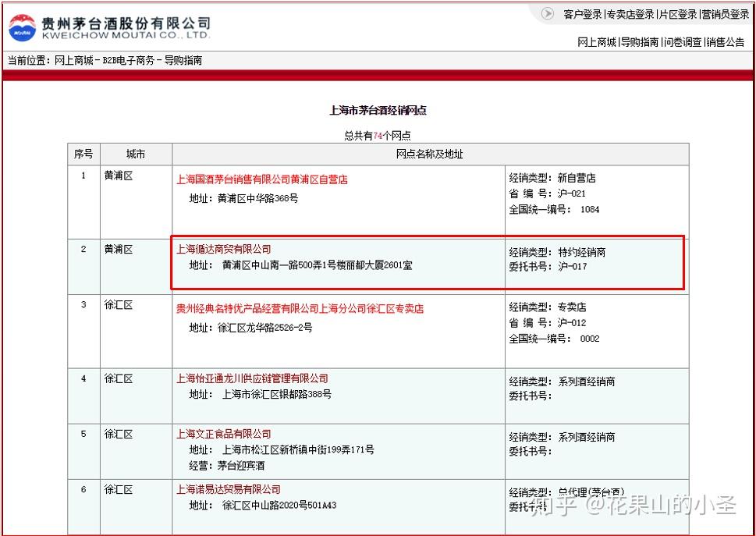Open the 上海循达商贸有限公司 dealer link
The height and width of the screenshot is (536, 756).
[x=224, y=249]
